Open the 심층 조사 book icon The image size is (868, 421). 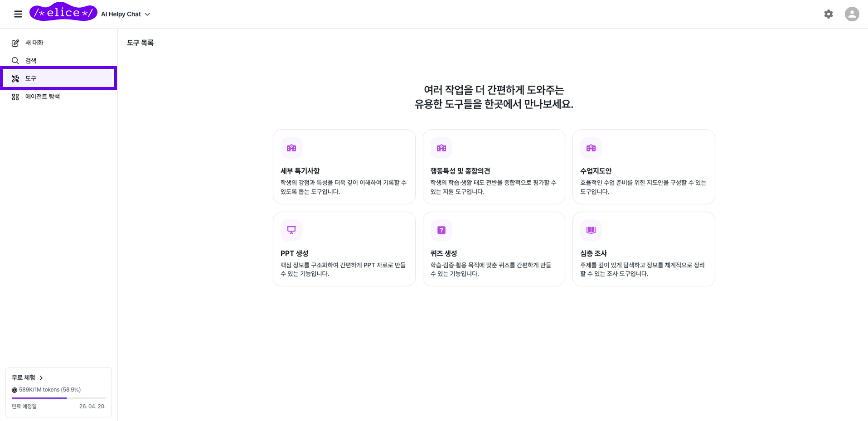591,230
